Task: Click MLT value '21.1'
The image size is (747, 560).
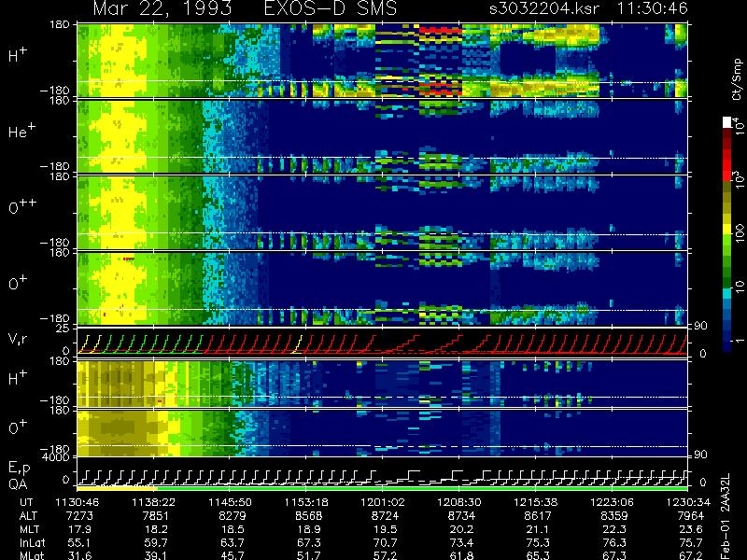Action: point(538,529)
